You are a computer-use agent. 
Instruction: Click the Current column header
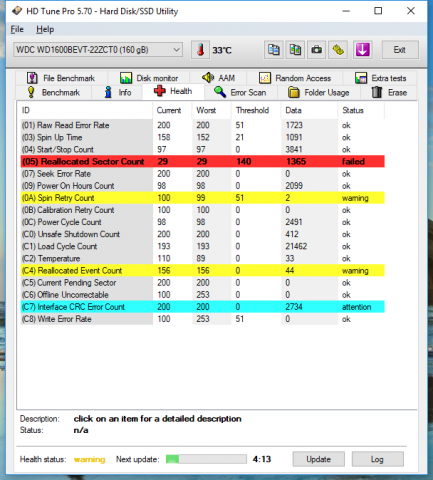point(172,110)
